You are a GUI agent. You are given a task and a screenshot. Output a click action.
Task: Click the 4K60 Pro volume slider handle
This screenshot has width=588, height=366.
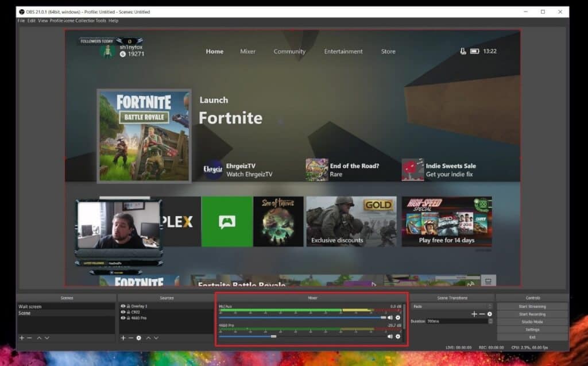[274, 336]
